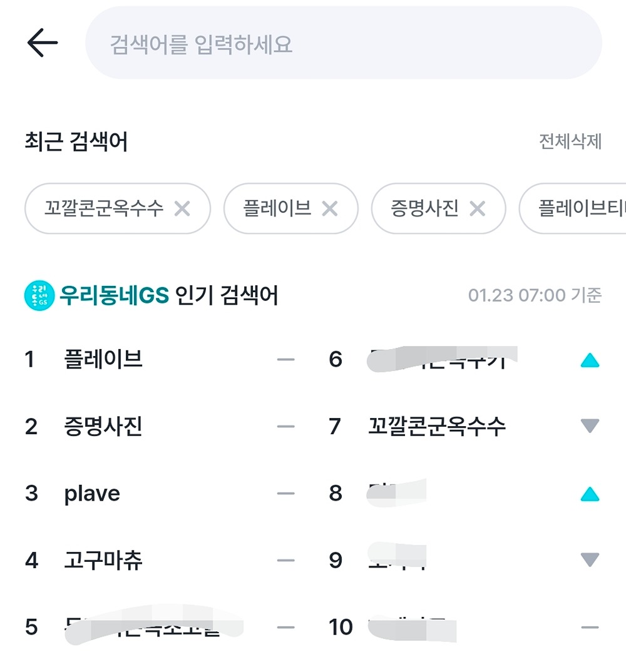Click the search keyword input field
This screenshot has width=626, height=672.
(343, 44)
